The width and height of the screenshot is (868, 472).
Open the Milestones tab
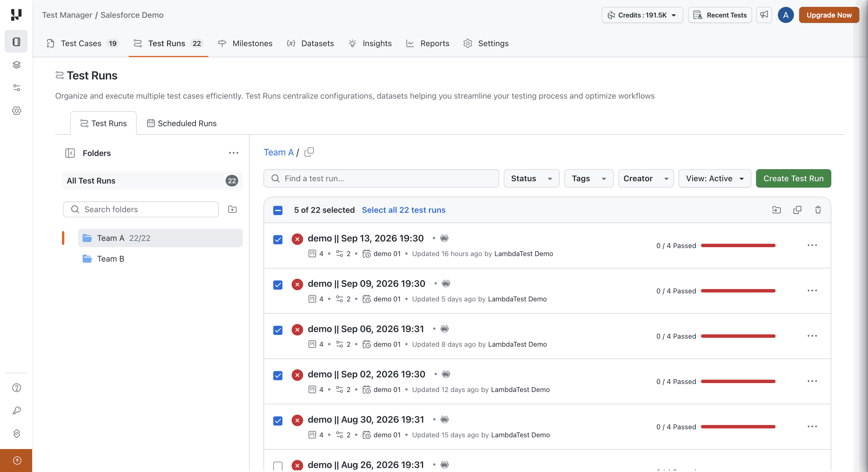coord(245,43)
